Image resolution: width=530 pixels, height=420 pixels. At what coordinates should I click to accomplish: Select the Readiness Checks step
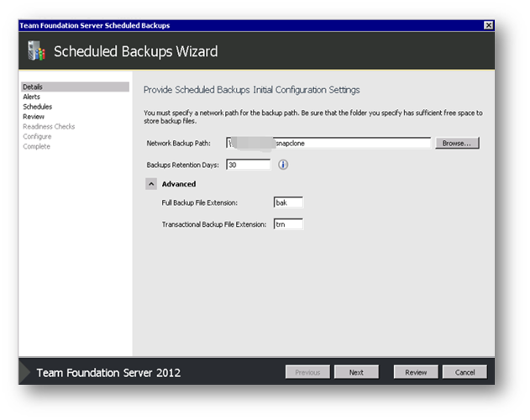pos(49,127)
